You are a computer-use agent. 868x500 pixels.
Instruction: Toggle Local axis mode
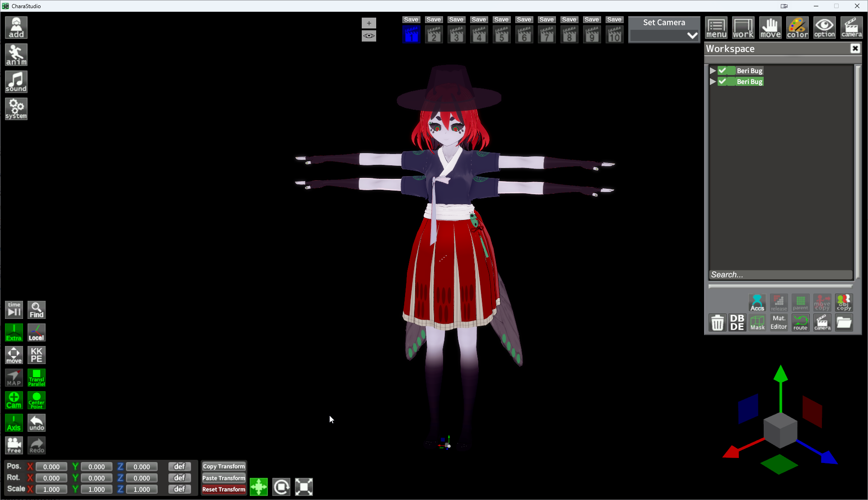37,332
